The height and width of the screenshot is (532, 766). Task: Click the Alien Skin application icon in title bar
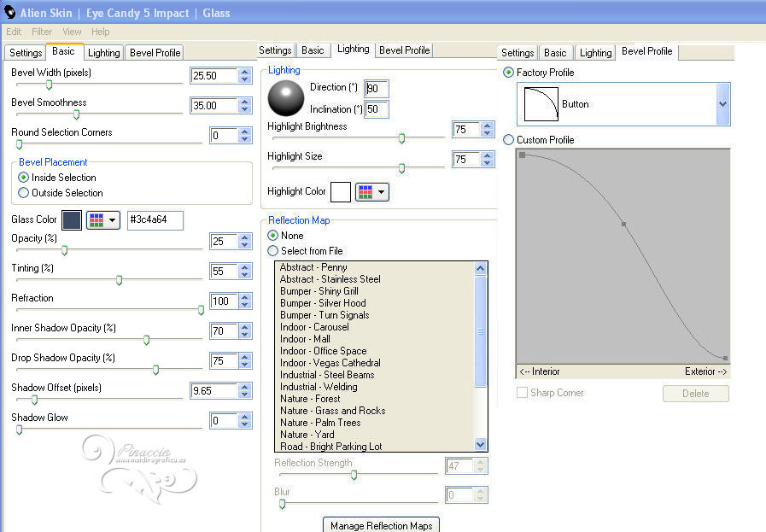11,13
